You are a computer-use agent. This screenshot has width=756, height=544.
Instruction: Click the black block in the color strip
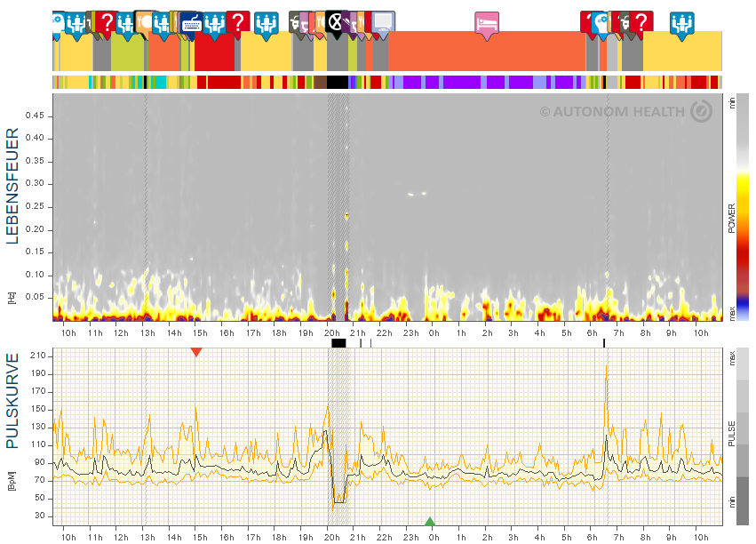[x=337, y=82]
